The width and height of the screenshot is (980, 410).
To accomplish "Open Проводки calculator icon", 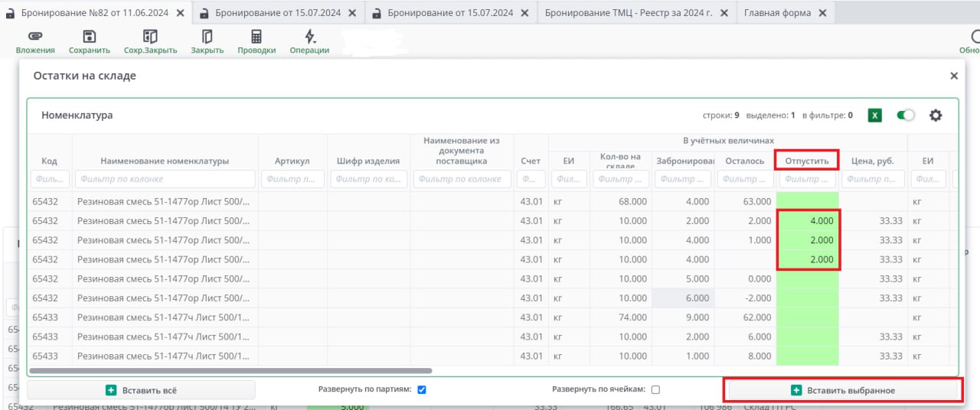I will coord(256,37).
